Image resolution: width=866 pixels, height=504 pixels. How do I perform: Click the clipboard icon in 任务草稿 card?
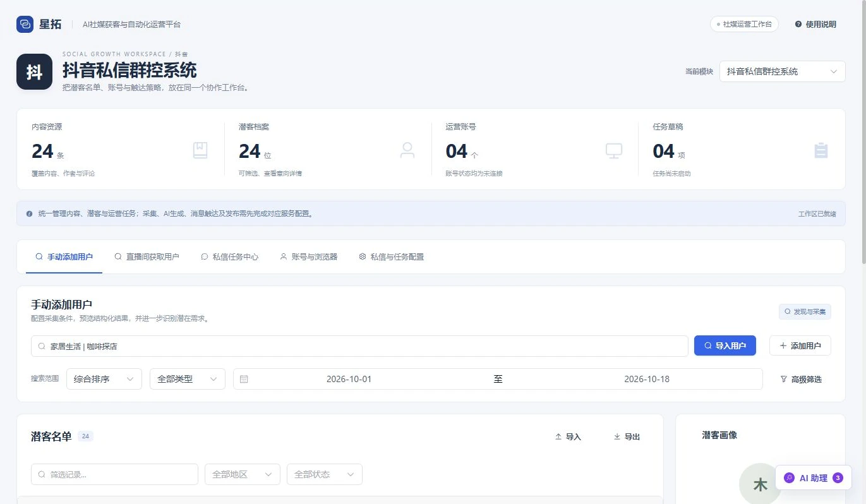[x=821, y=150]
